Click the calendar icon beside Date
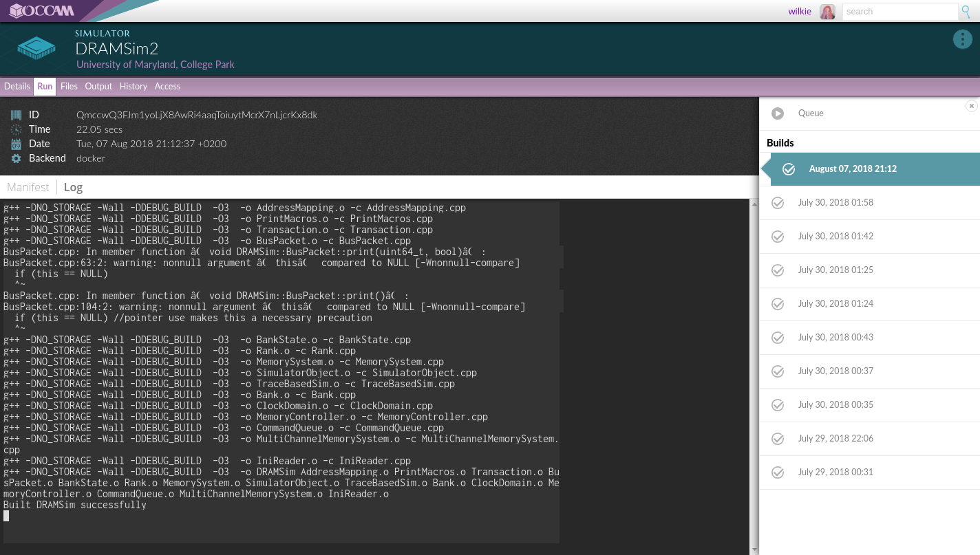Image resolution: width=980 pixels, height=555 pixels. click(x=16, y=144)
